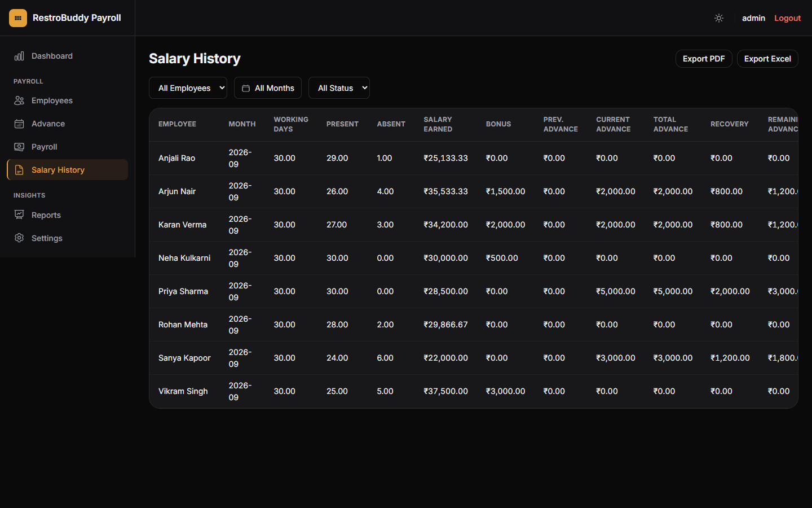This screenshot has width=812, height=508.
Task: Click the Advance calendar icon in sidebar
Action: pyautogui.click(x=19, y=124)
